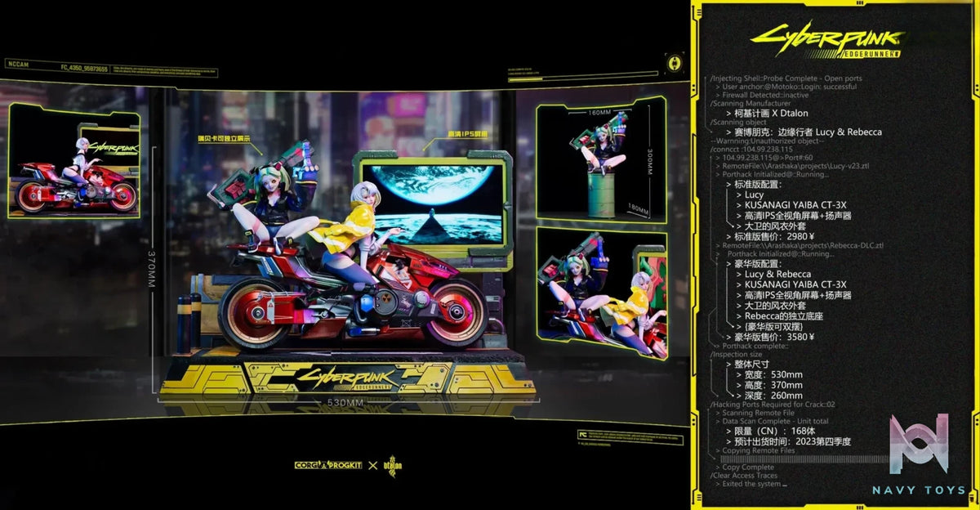Click the 530MM width label under the base

coord(345,403)
